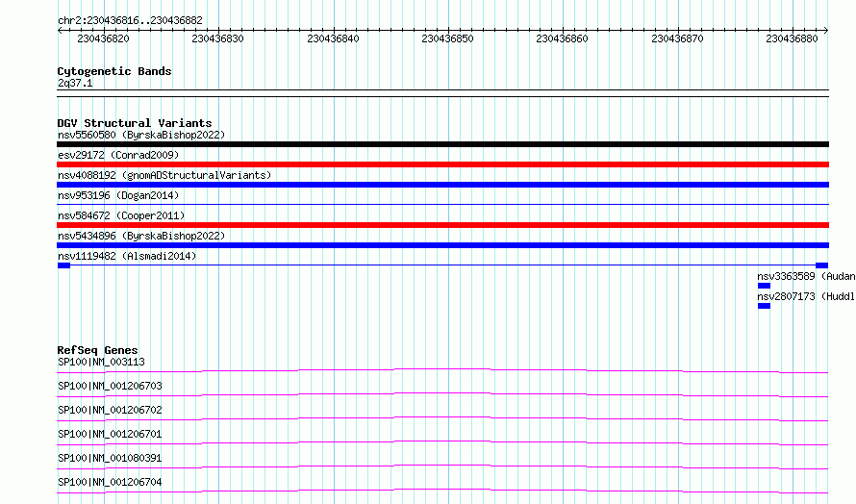The width and height of the screenshot is (856, 504).
Task: Click the 2q37.1 band label
Action: point(75,83)
